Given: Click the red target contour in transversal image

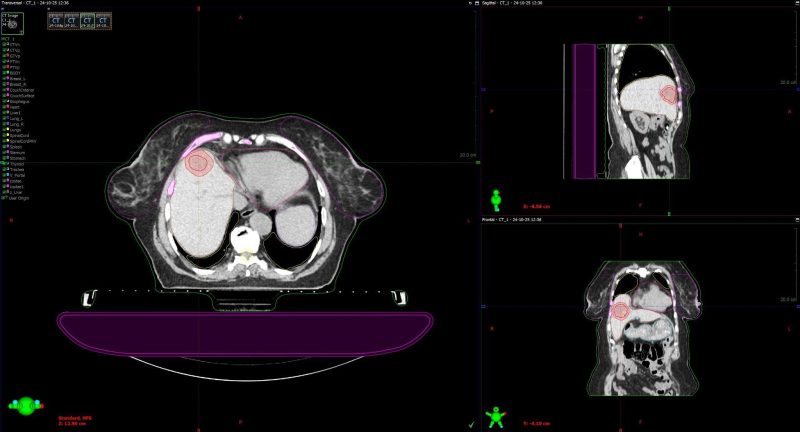Looking at the screenshot, I should pyautogui.click(x=198, y=163).
